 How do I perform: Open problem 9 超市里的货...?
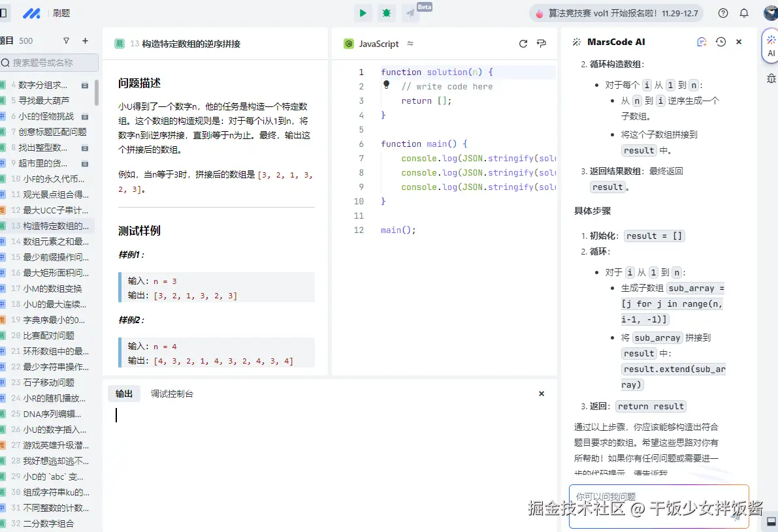(42, 163)
